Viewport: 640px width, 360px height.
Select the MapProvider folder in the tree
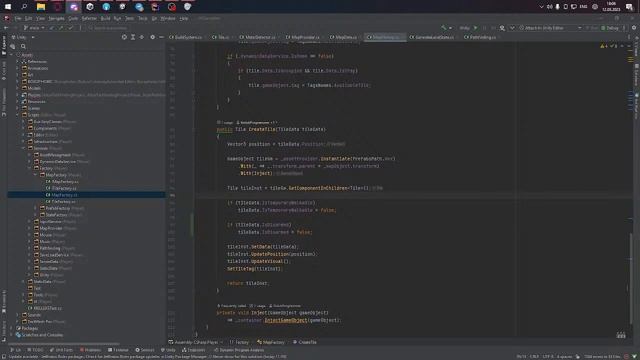click(51, 228)
